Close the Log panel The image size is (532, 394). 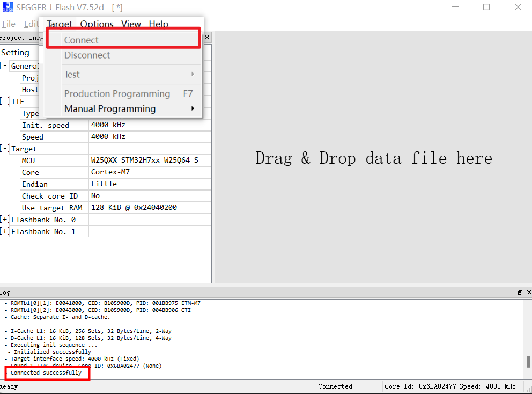pyautogui.click(x=529, y=293)
